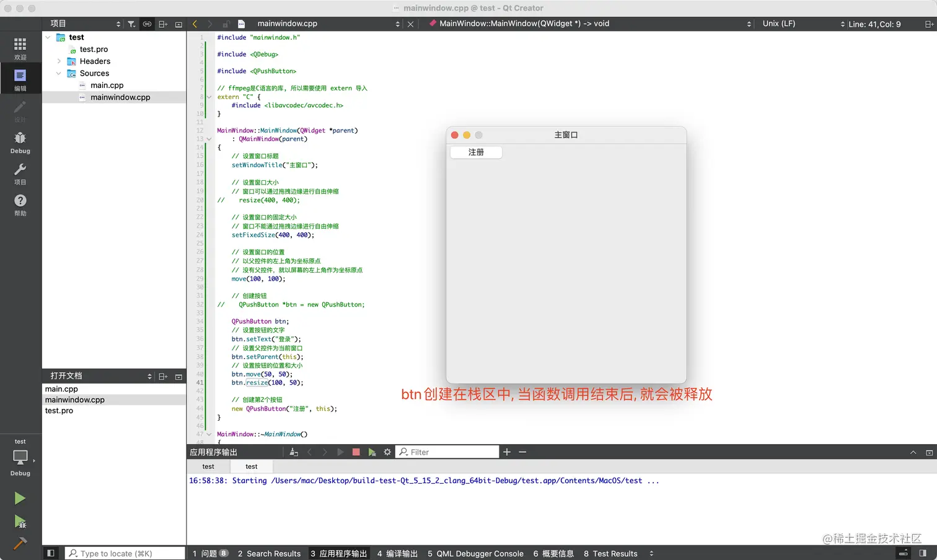Close the 打开文档 pane
Viewport: 937px width, 560px height.
[x=178, y=376]
